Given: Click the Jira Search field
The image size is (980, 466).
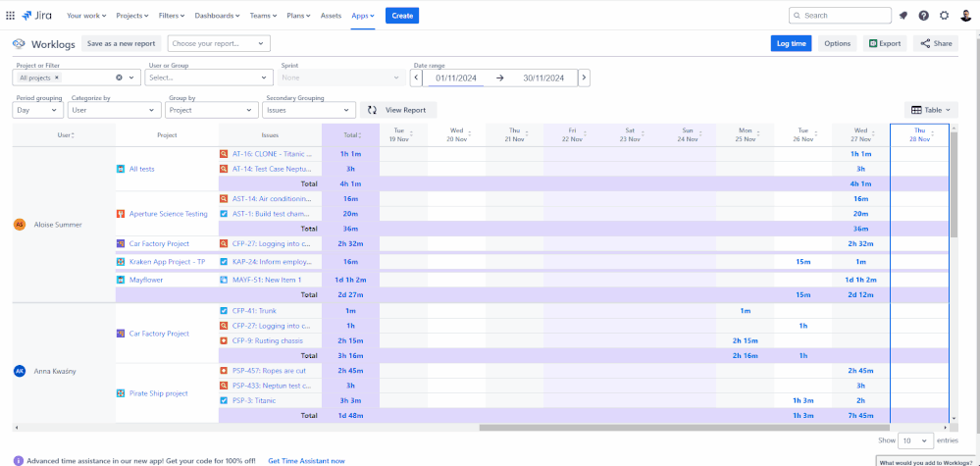Looking at the screenshot, I should click(840, 16).
